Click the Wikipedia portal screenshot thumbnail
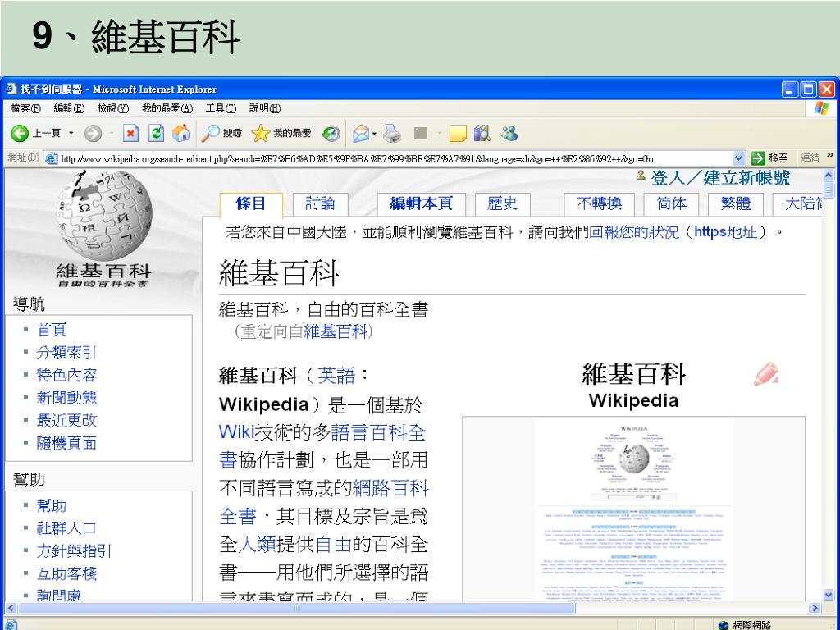 (634, 509)
